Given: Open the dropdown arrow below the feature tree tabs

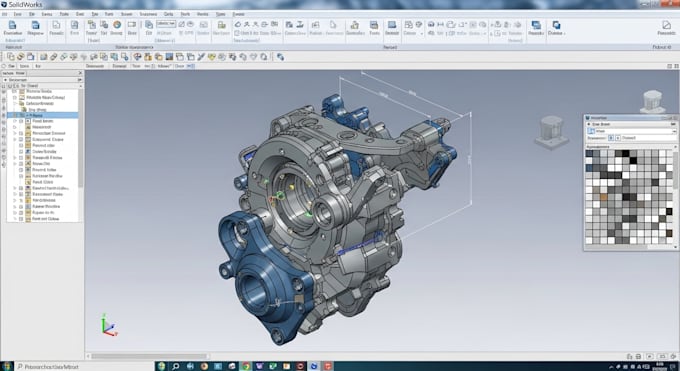Looking at the screenshot, I should click(x=79, y=80).
